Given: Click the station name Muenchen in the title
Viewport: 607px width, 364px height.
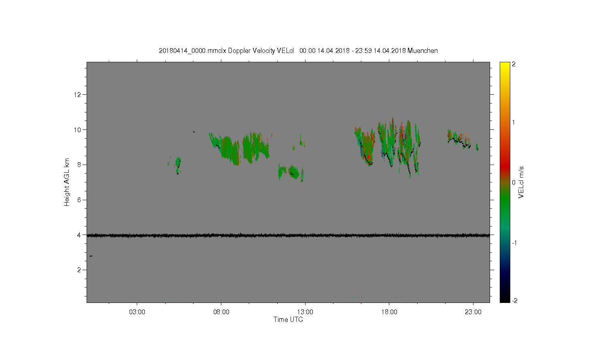Looking at the screenshot, I should [422, 51].
